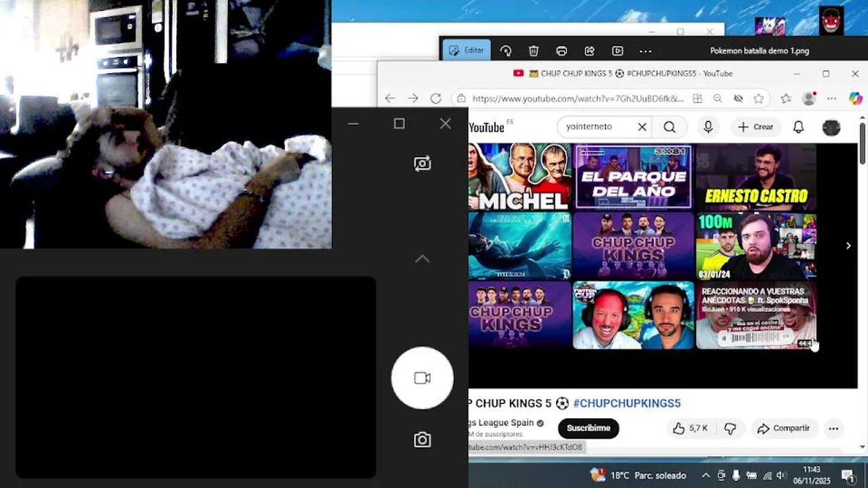Click the YouTube page vertical scrollbar
Image resolution: width=868 pixels, height=488 pixels.
[863, 143]
